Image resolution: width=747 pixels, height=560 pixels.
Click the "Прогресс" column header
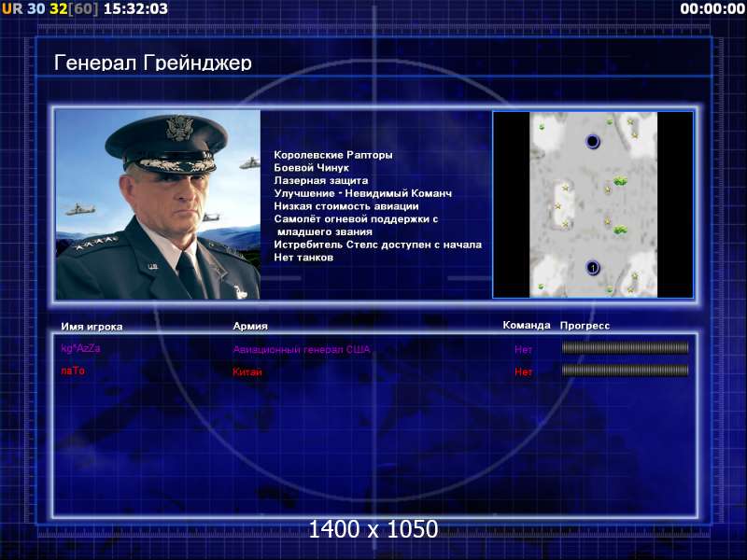(x=585, y=326)
